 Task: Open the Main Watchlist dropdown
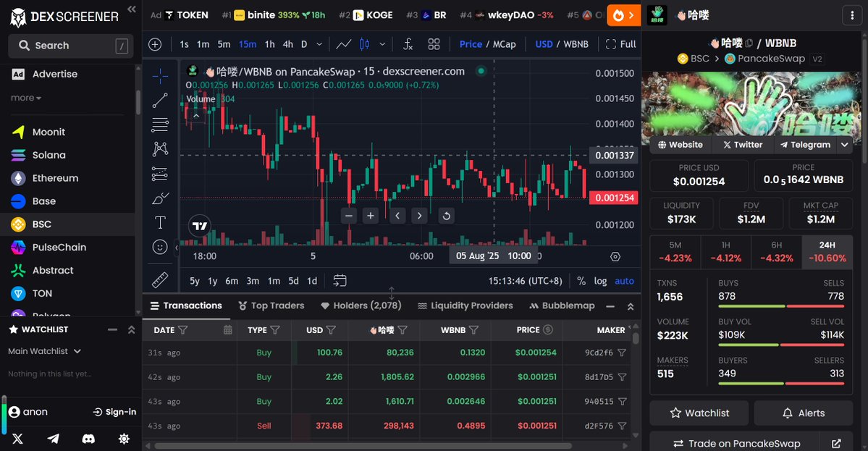(45, 351)
